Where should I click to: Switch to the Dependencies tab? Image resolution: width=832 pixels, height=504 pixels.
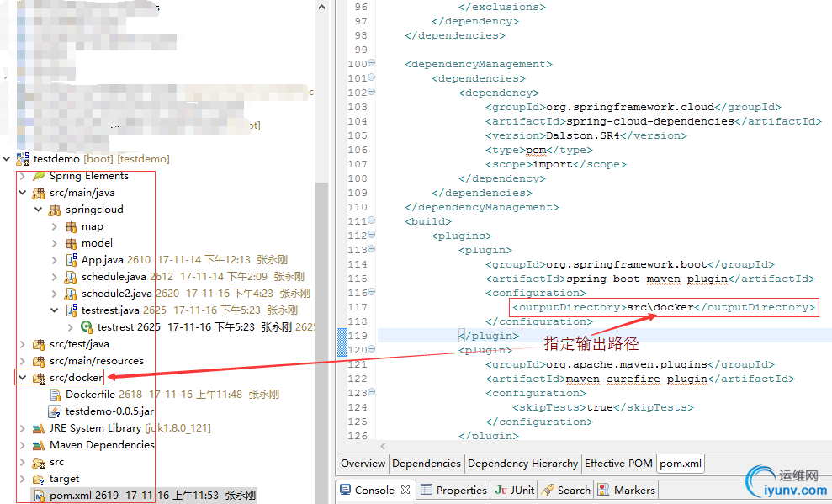pyautogui.click(x=427, y=464)
